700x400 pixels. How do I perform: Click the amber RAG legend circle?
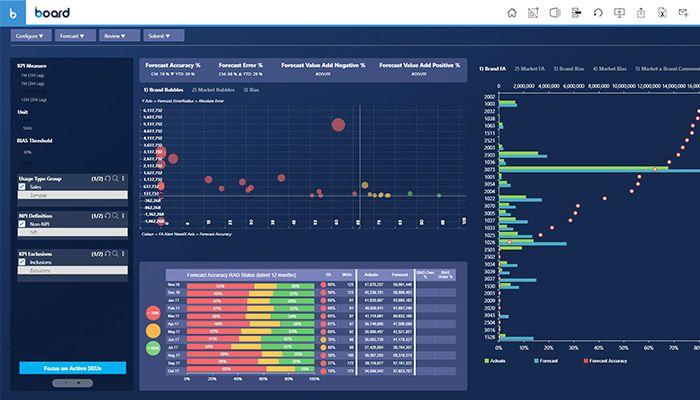click(x=153, y=331)
